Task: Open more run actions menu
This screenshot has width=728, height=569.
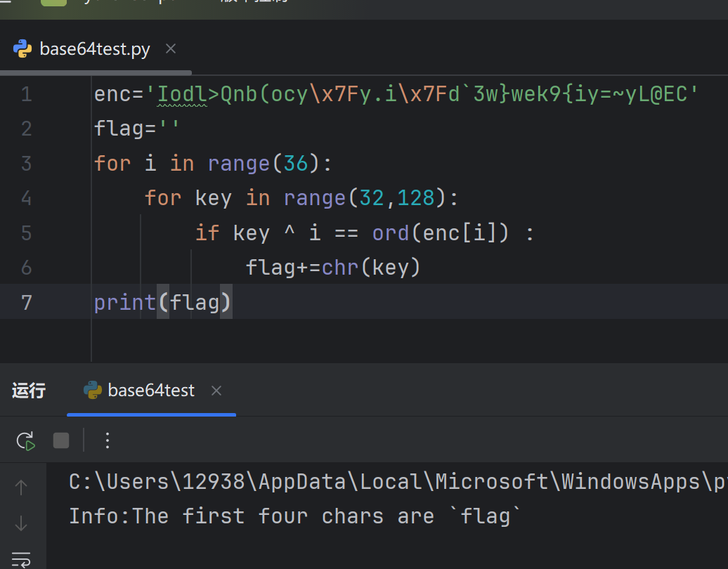Action: 108,440
